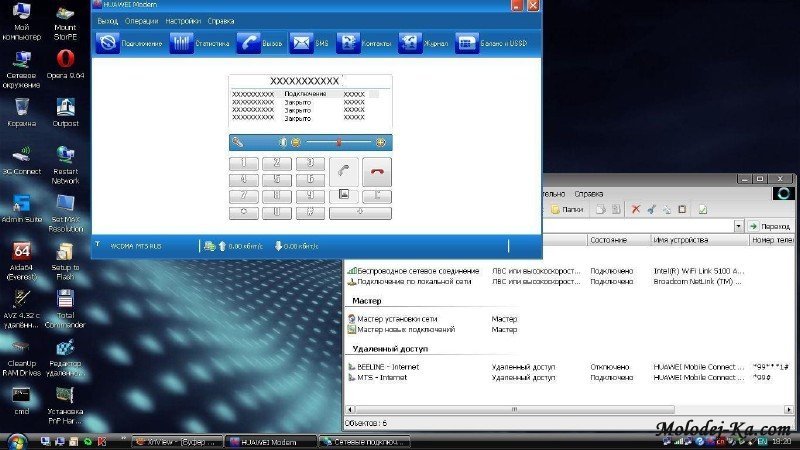Expand the address bar dropdown arrow

click(x=738, y=226)
